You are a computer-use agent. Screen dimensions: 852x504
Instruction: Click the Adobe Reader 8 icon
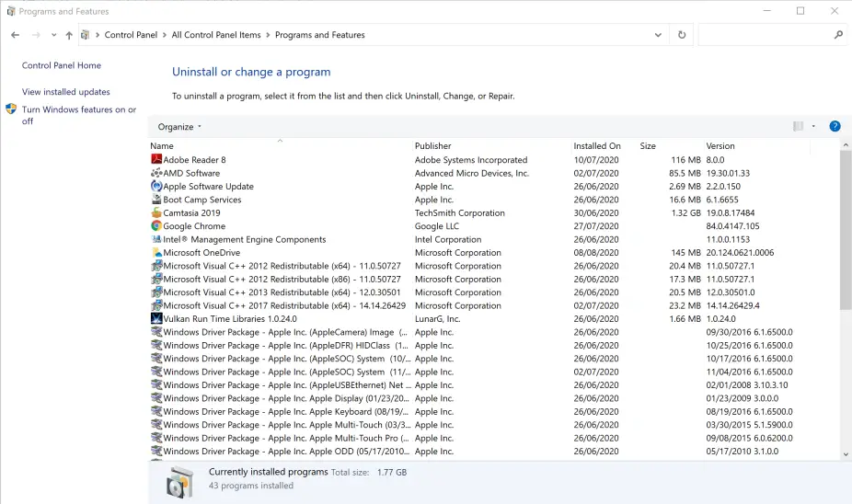[x=156, y=159]
